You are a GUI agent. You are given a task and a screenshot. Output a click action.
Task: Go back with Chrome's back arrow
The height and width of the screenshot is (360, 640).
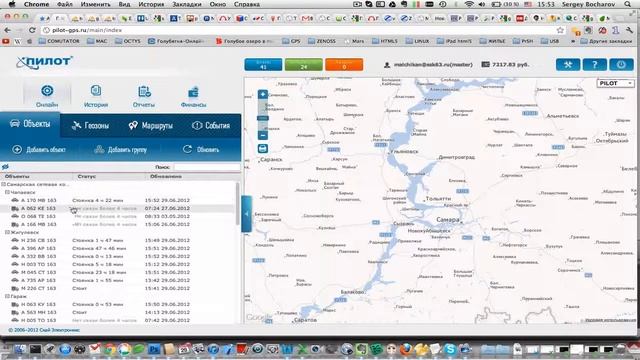(x=7, y=30)
